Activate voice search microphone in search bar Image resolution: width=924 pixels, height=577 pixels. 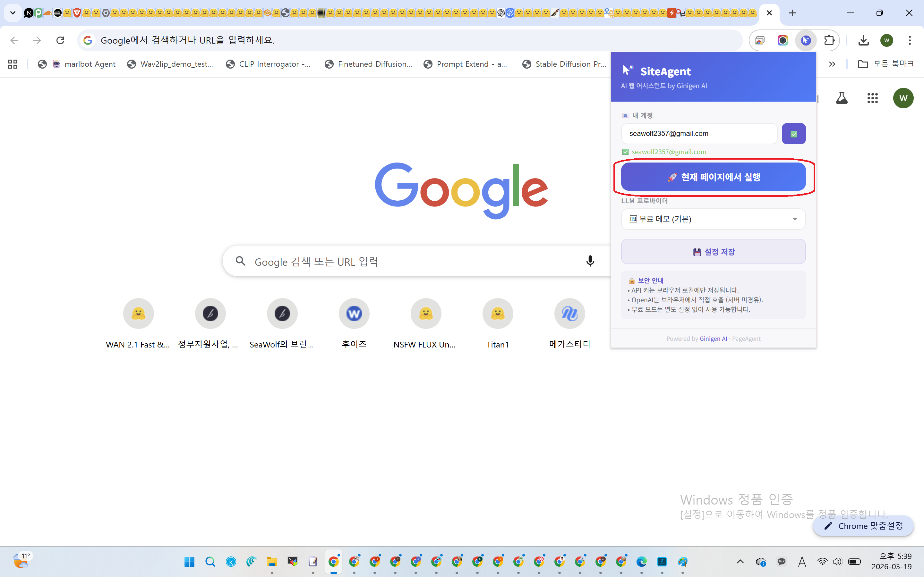590,261
